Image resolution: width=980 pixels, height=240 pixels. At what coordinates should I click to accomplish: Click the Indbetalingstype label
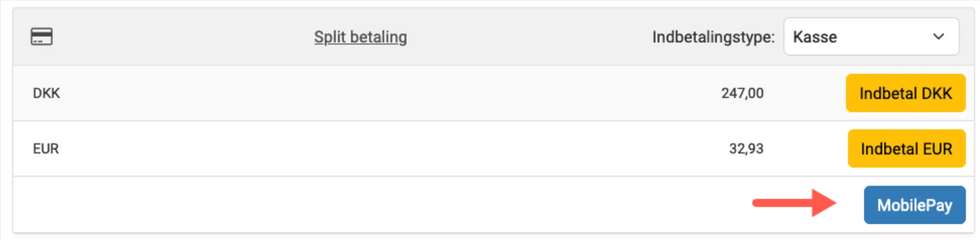tap(713, 37)
